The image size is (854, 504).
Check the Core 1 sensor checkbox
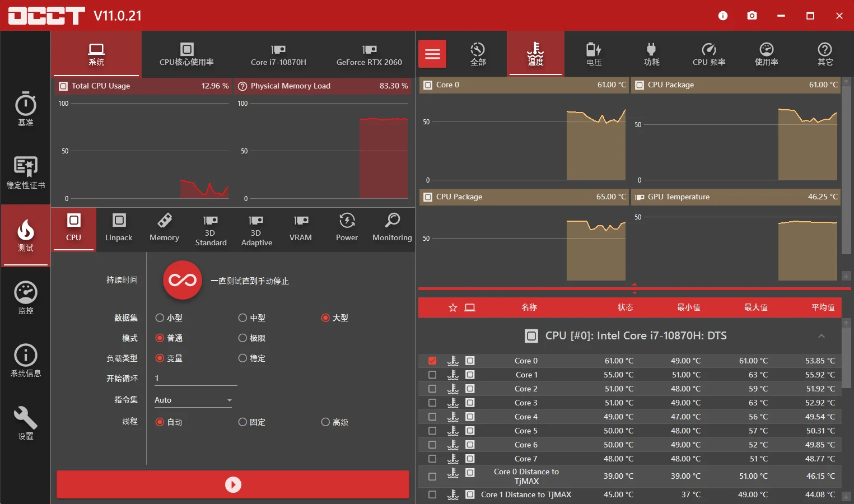[432, 375]
